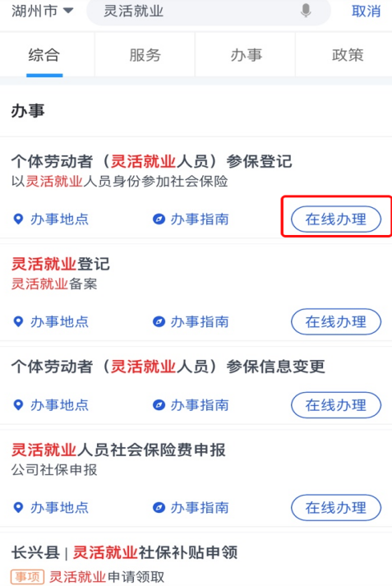The image size is (392, 586).
Task: Click compass guide icon under 社会保险费申报
Action: (x=159, y=508)
